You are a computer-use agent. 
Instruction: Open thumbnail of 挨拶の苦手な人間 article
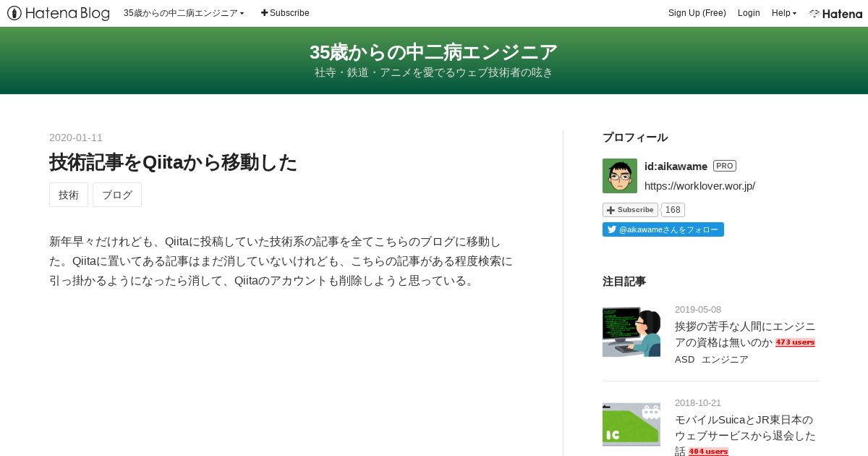[631, 332]
